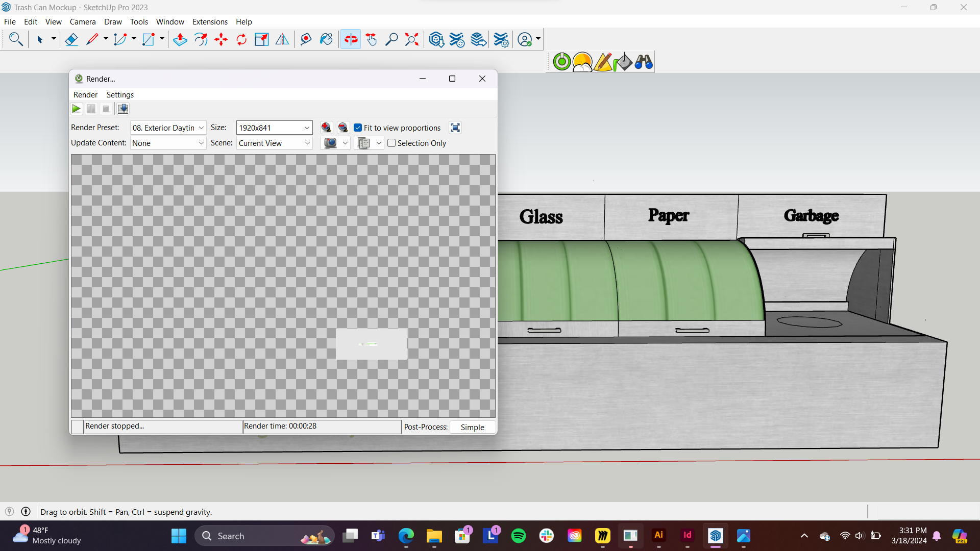The height and width of the screenshot is (551, 980).
Task: Expand the Update Content dropdown
Action: point(201,143)
